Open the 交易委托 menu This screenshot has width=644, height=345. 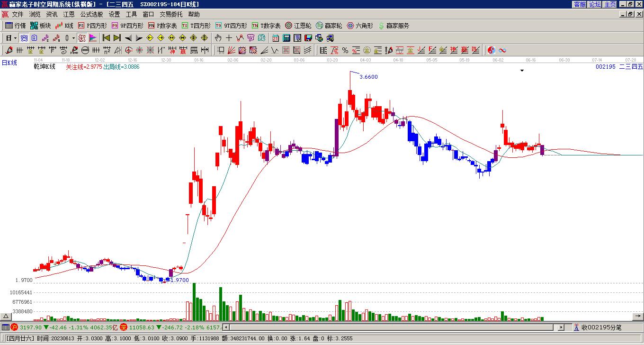171,15
